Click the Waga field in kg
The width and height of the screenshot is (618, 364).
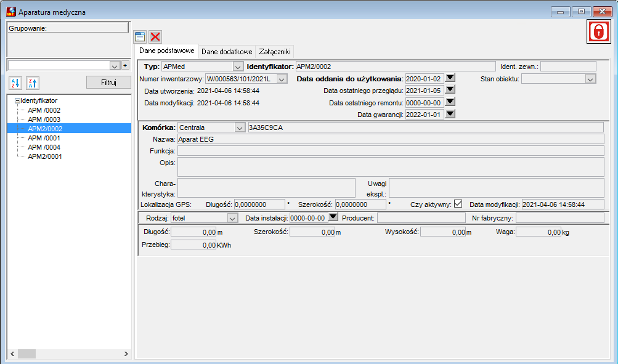point(539,232)
